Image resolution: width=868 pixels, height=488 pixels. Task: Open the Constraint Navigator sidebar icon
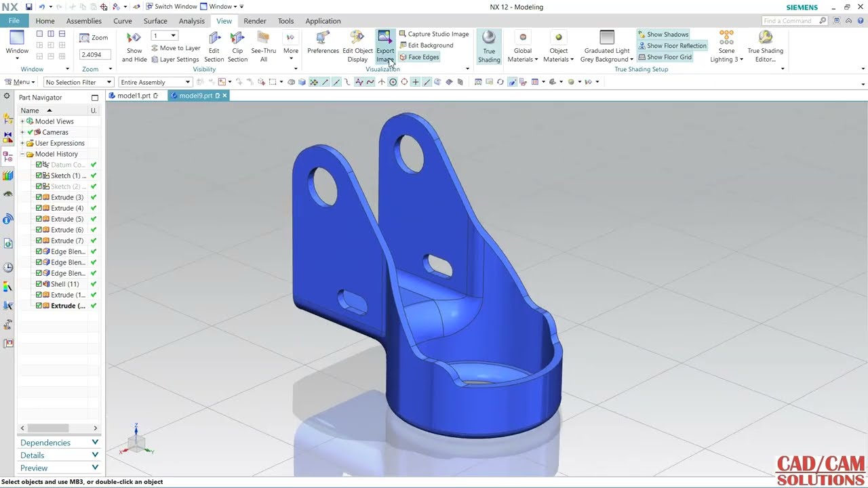(x=7, y=137)
